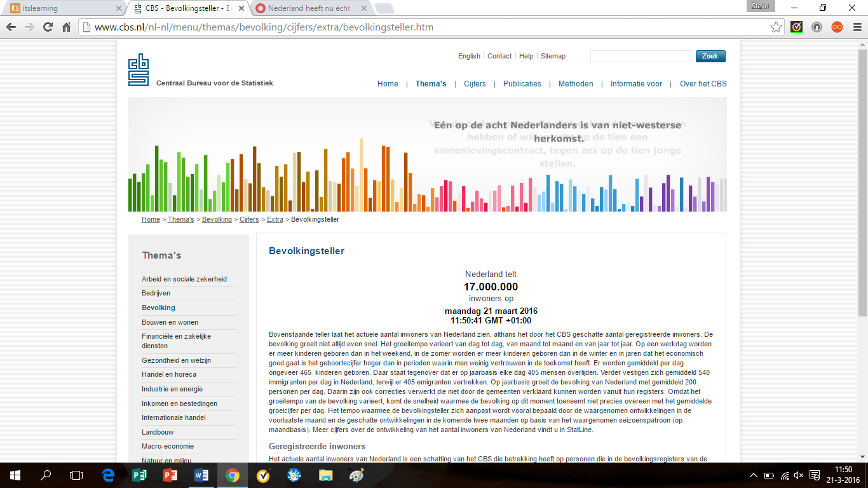
Task: Open File Explorer from the taskbar
Action: click(325, 475)
